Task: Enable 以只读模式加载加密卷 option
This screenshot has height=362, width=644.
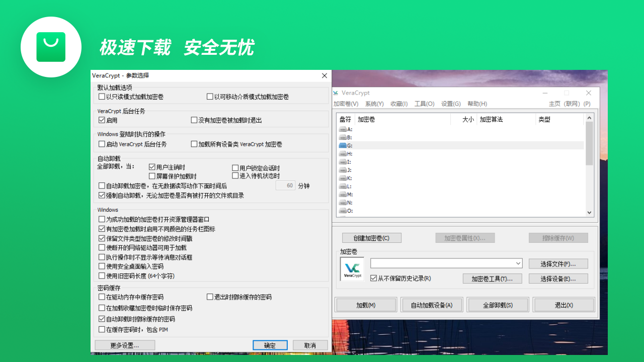Action: tap(101, 97)
